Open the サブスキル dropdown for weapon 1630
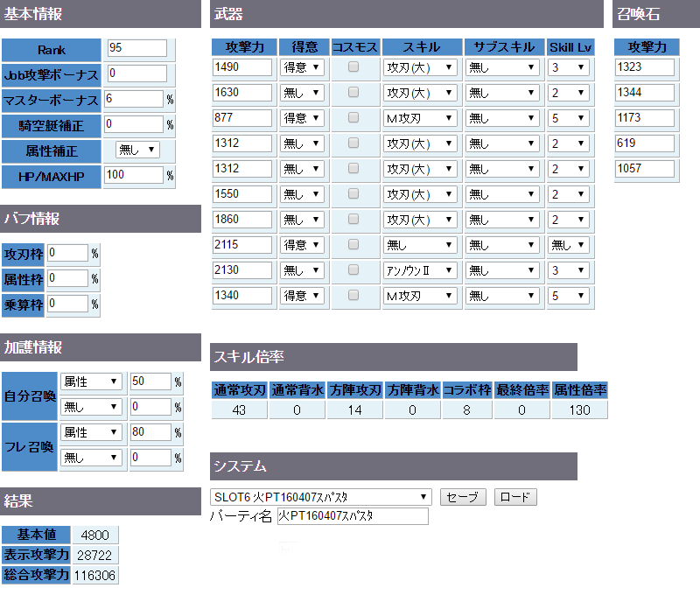 [502, 93]
